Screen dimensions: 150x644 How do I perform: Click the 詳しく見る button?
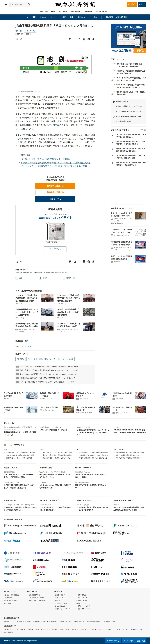point(55,249)
